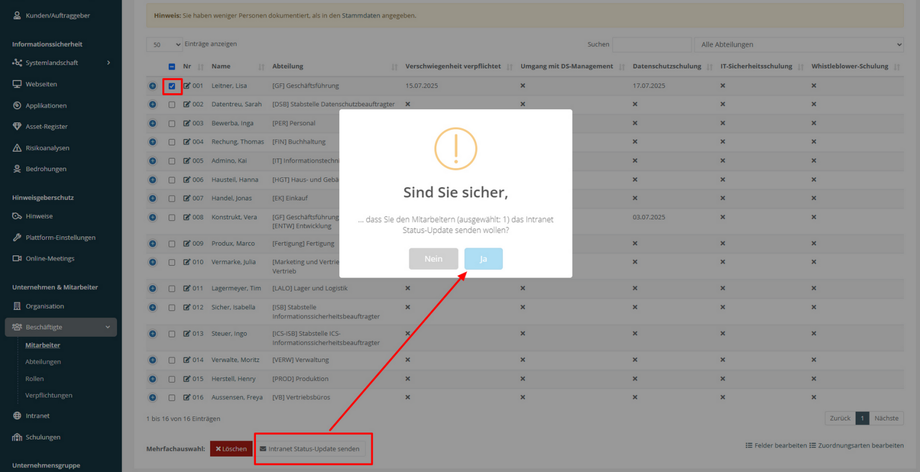This screenshot has width=920, height=472.
Task: Open Beschäftigte in the sidebar
Action: tap(61, 327)
